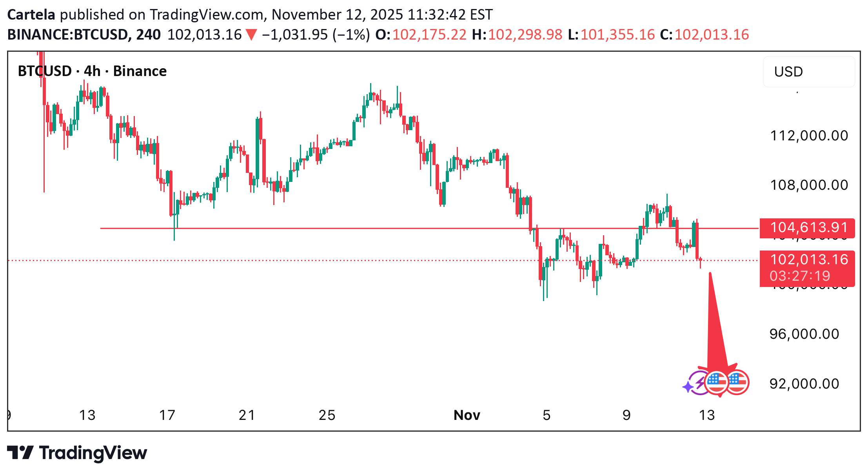Click the purple lightning bolt icon
The height and width of the screenshot is (474, 868).
click(x=699, y=382)
